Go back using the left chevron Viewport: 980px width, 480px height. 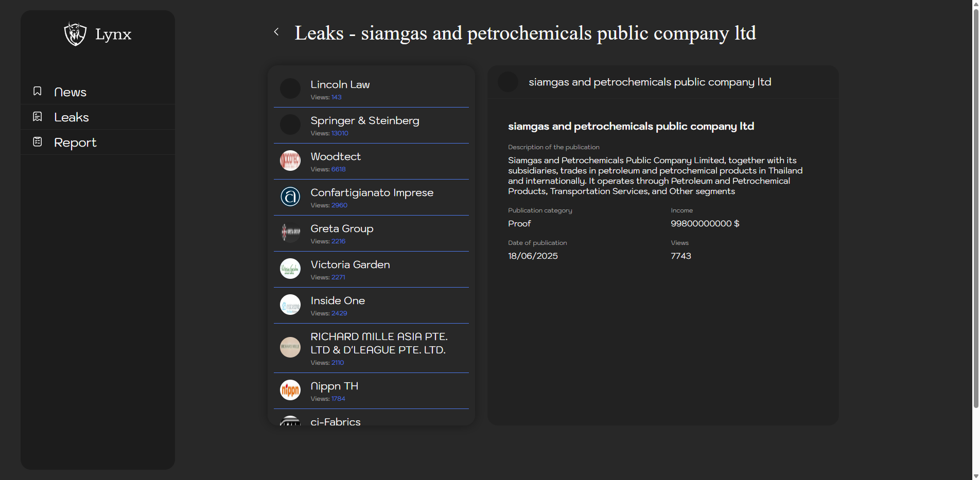click(276, 32)
